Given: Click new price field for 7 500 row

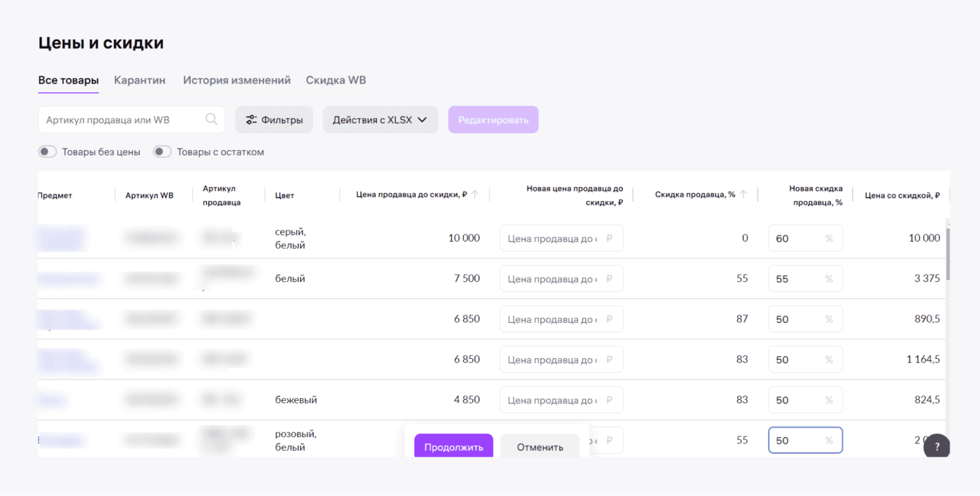Looking at the screenshot, I should point(561,278).
